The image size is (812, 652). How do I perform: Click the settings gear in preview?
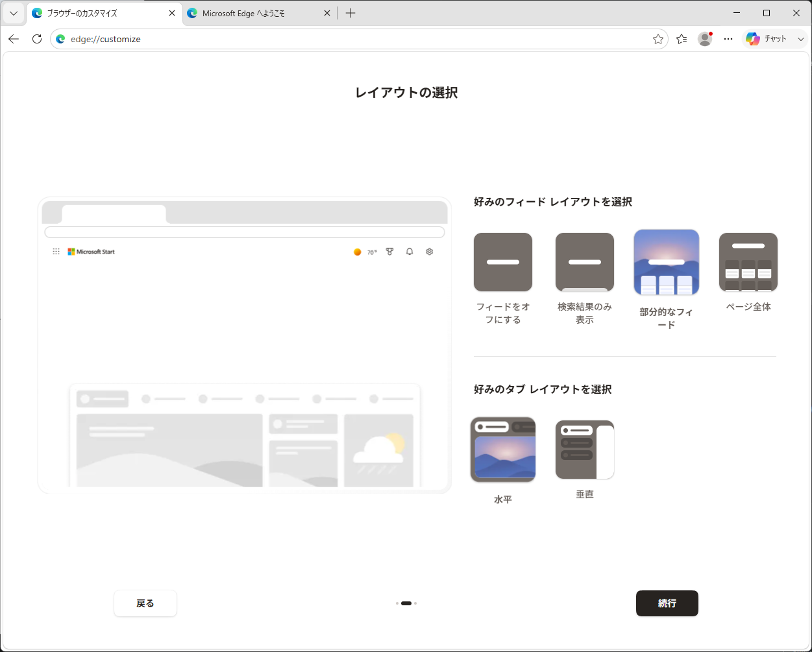[429, 252]
